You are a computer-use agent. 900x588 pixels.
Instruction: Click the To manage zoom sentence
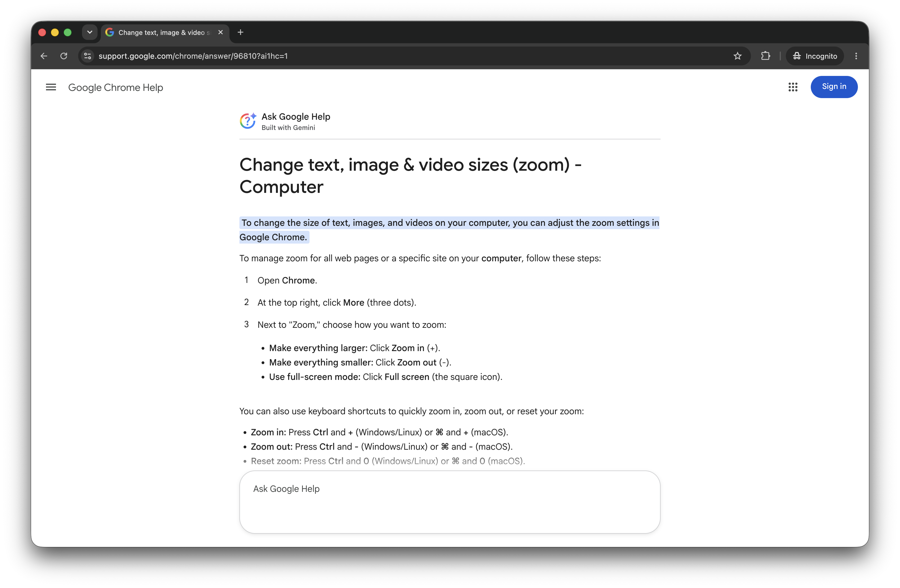coord(420,258)
